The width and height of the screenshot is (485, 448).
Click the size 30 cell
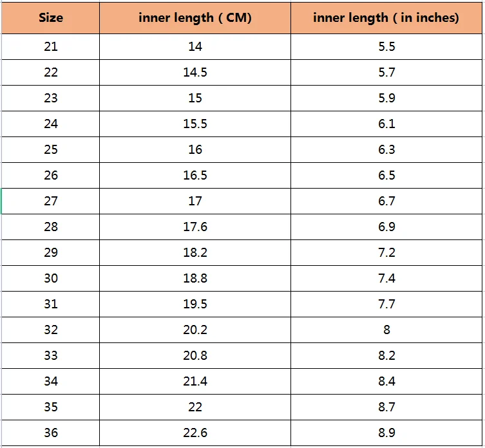coord(51,278)
